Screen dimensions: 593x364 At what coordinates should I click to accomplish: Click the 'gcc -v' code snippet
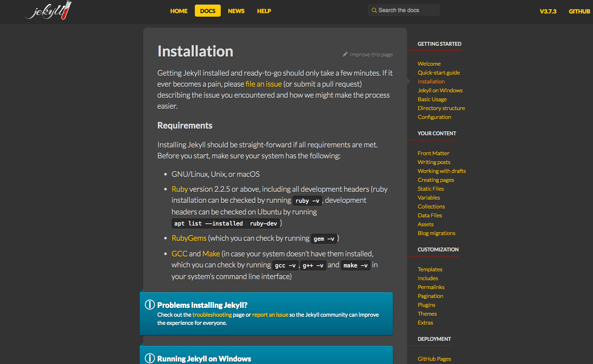pos(285,266)
